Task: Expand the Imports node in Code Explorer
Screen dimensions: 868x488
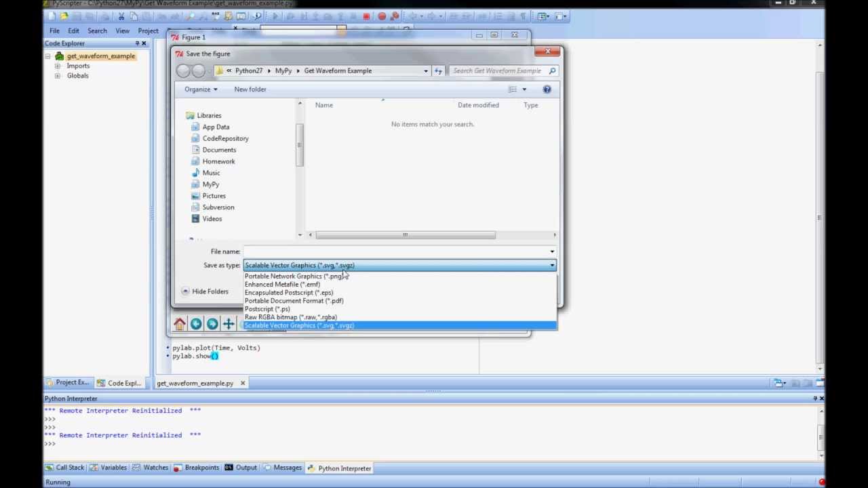Action: [x=58, y=66]
